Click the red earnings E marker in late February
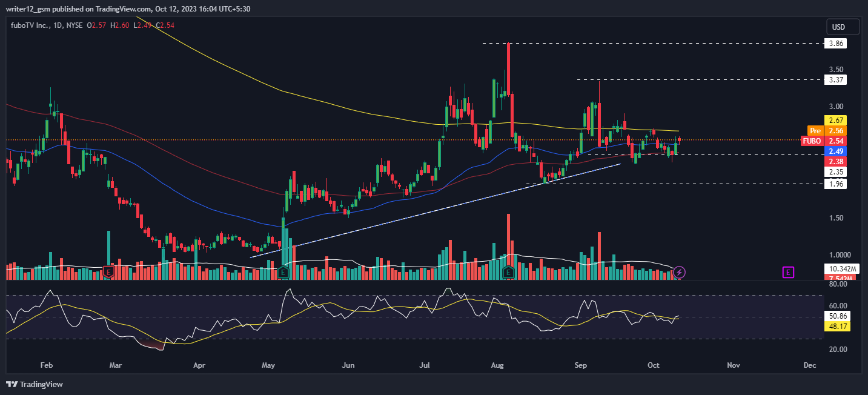Viewport: 868px width, 395px height. 109,273
